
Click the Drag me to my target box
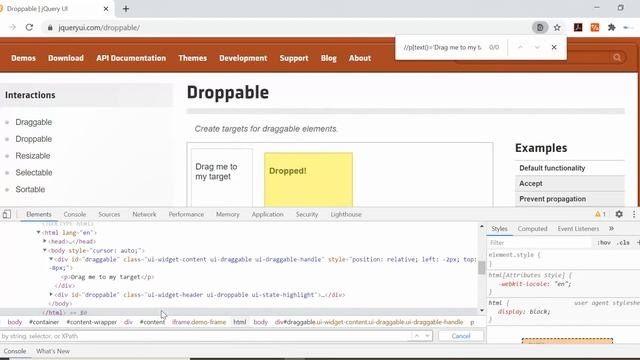click(x=222, y=177)
